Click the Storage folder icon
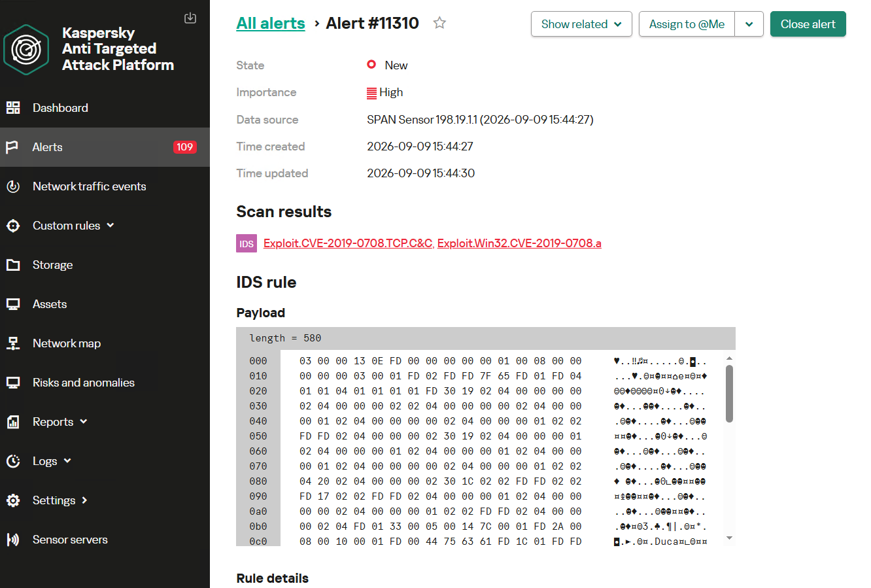871x588 pixels. tap(13, 265)
